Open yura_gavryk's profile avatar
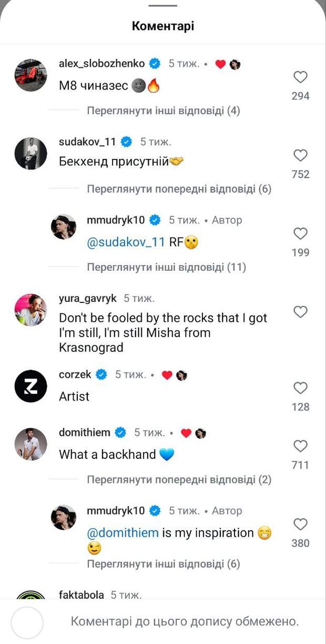This screenshot has height=644, width=326. [30, 310]
